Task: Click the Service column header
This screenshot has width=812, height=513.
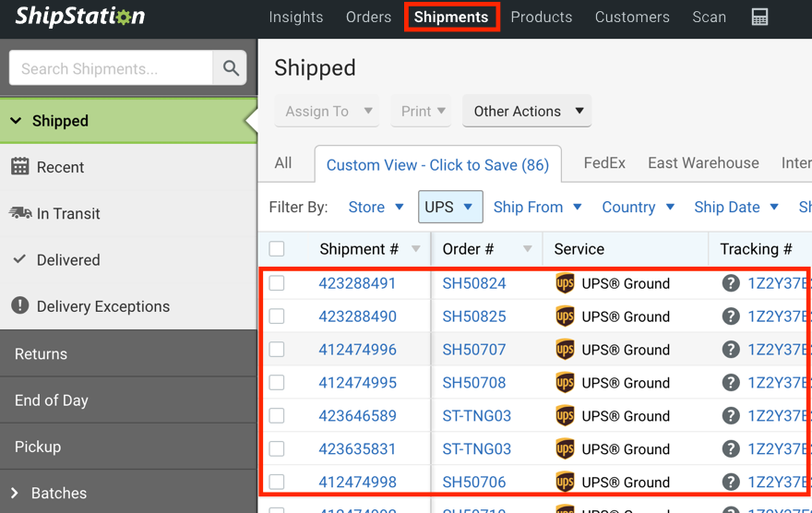Action: click(x=579, y=249)
